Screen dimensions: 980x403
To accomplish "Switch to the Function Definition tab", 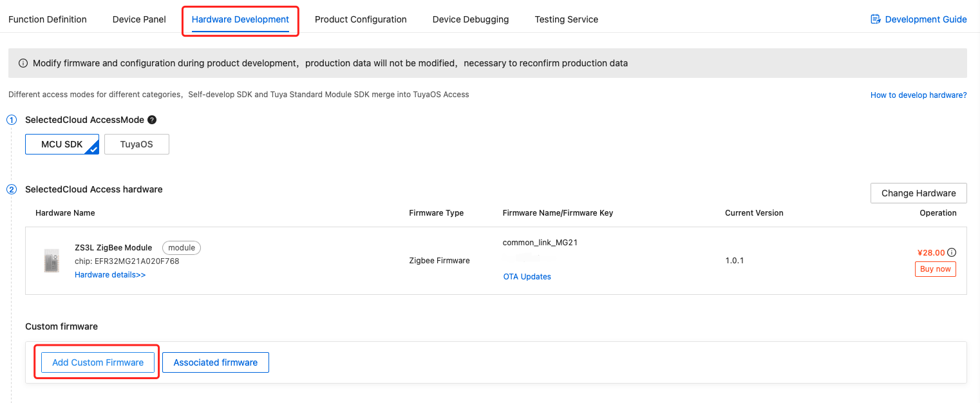I will (48, 19).
